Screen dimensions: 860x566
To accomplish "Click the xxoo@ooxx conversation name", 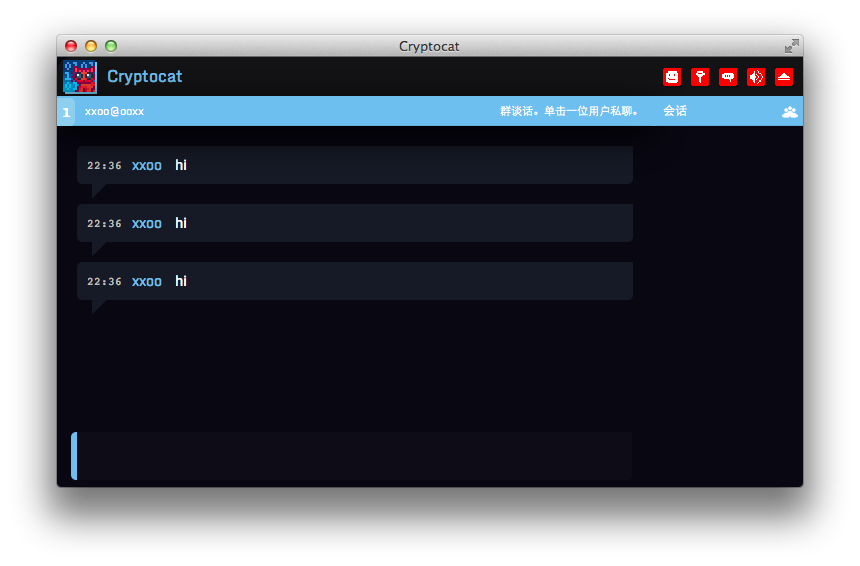I will 114,111.
